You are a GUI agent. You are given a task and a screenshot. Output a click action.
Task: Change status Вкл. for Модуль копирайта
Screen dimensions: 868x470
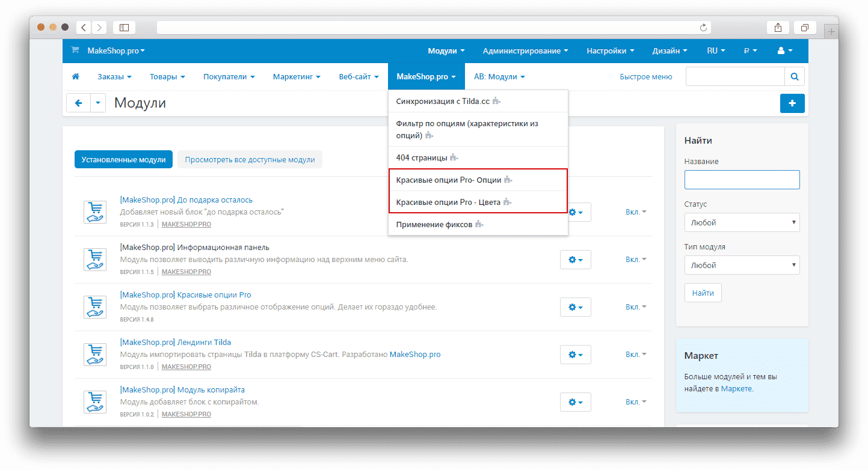[x=636, y=402]
